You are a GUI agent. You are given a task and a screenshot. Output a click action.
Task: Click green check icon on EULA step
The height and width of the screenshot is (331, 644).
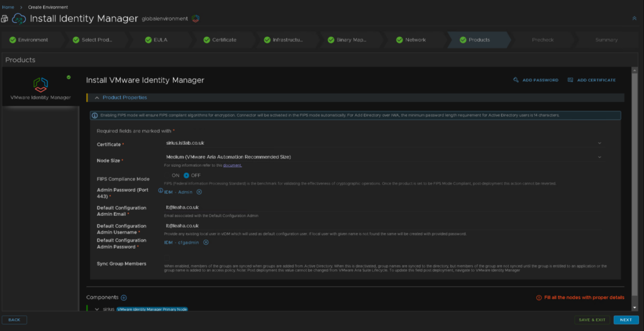(148, 40)
